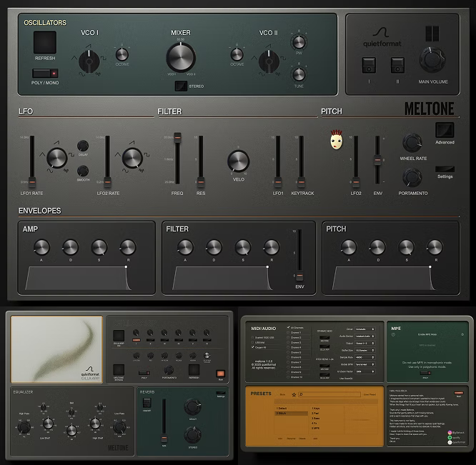
Task: Click Save Preset in the Presets panel
Action: click(x=370, y=394)
